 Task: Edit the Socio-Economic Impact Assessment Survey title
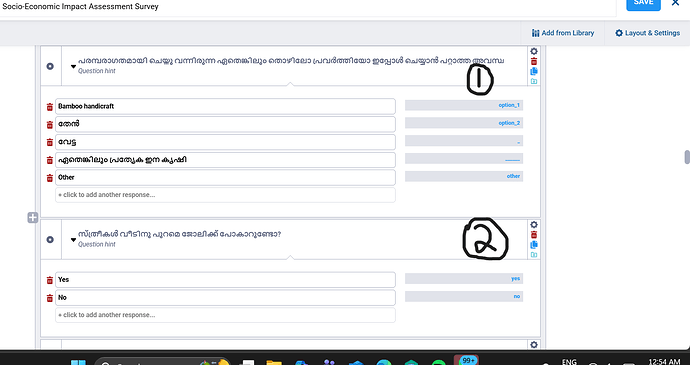(x=81, y=7)
